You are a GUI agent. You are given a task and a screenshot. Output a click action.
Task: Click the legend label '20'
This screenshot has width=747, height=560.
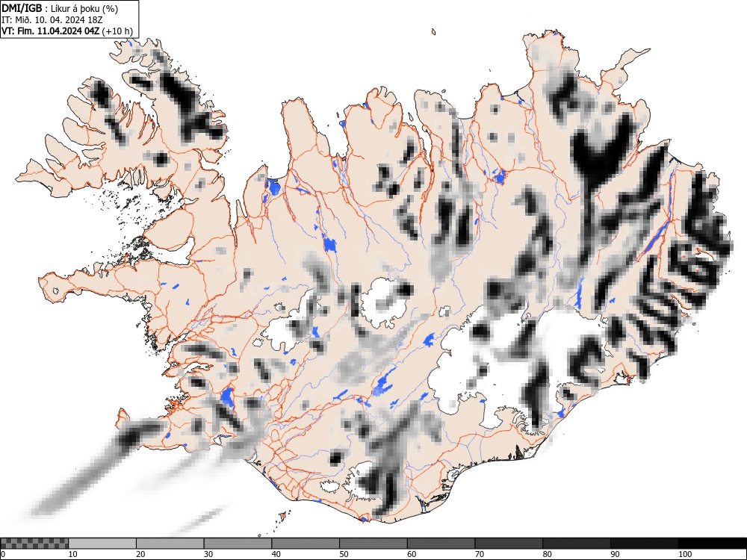click(x=140, y=554)
